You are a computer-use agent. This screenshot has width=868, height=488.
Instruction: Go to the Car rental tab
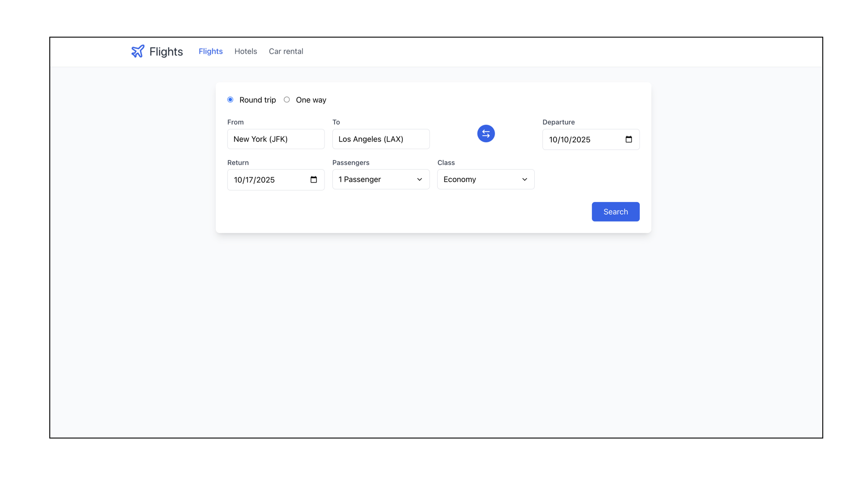[x=286, y=51]
